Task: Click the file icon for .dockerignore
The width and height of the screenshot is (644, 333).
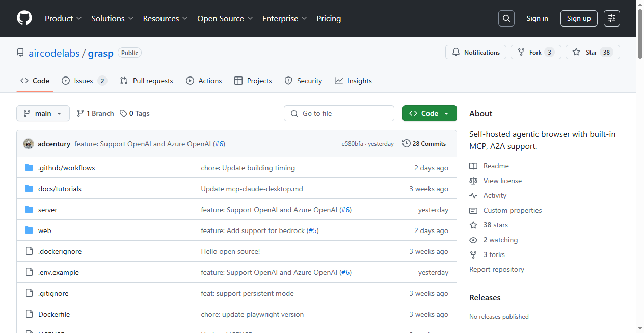Action: point(29,251)
